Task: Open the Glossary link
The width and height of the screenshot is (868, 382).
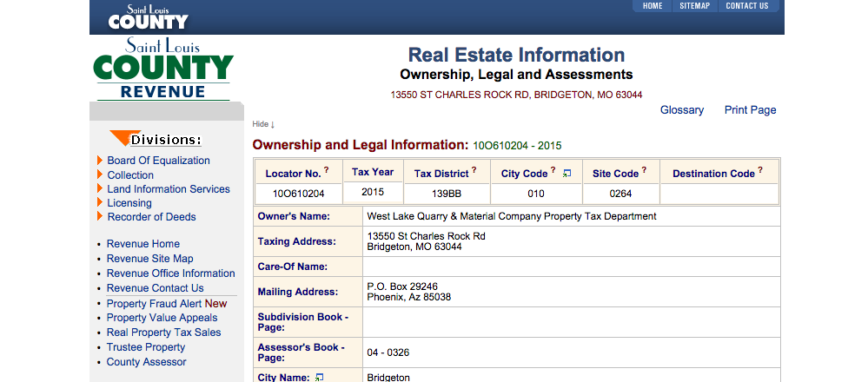Action: point(681,110)
